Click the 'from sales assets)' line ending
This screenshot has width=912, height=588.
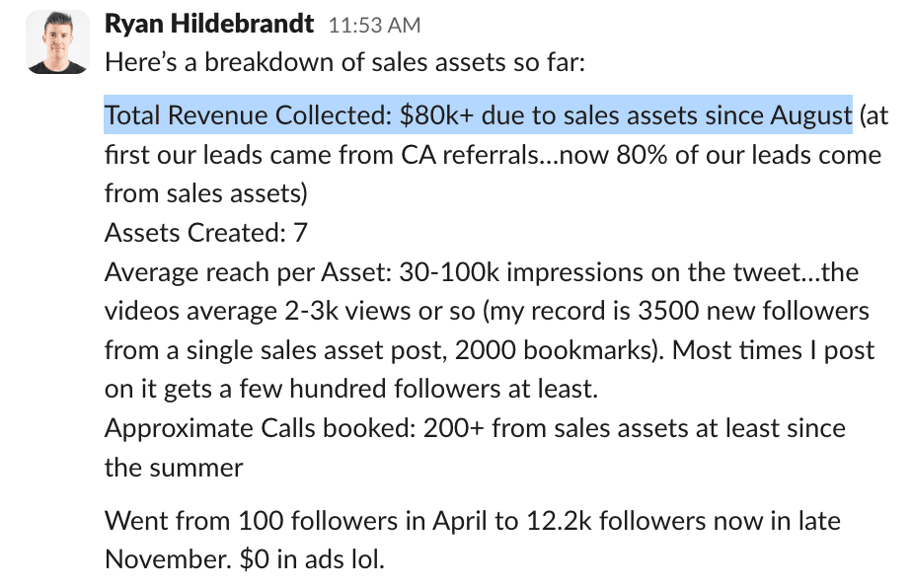206,193
